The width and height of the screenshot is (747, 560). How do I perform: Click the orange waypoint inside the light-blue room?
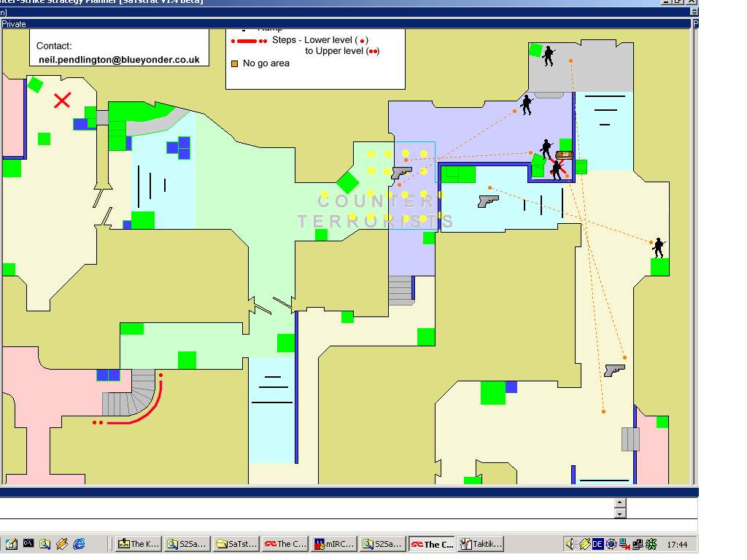pos(489,187)
